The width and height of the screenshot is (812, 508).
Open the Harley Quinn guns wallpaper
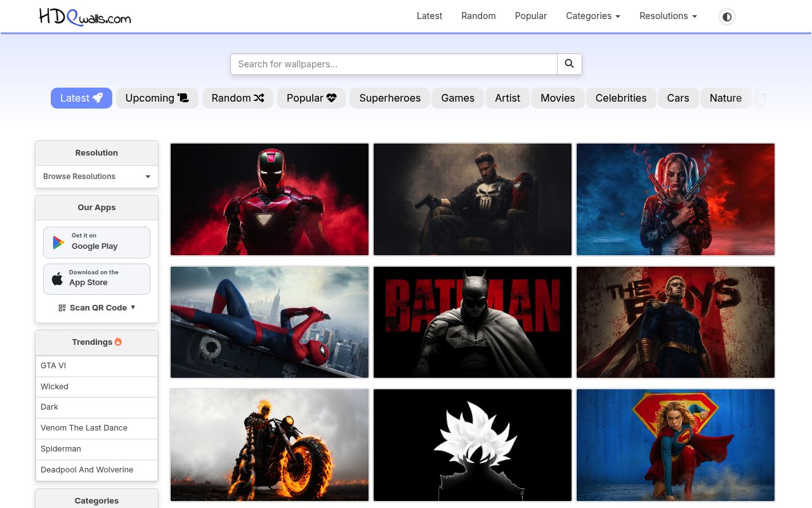[676, 199]
